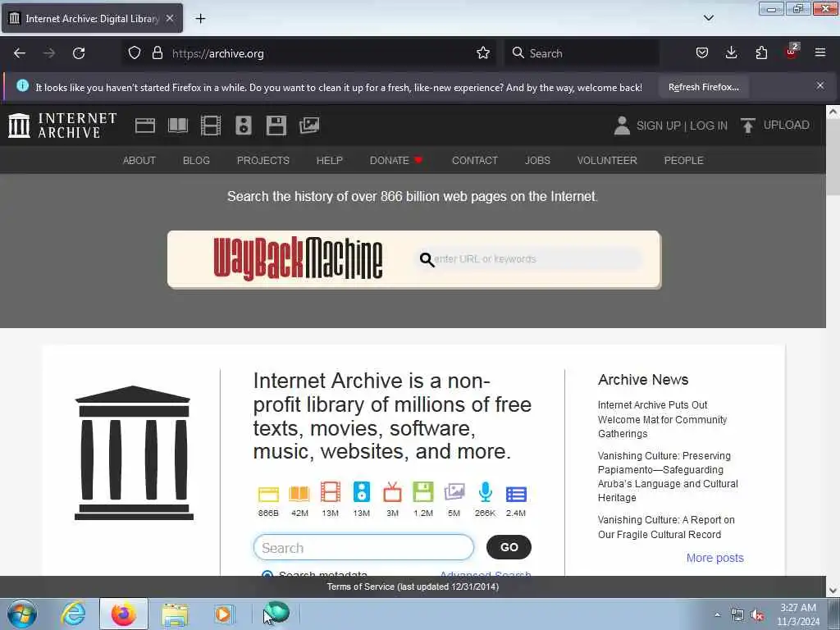Click the Firefox reload page button
840x630 pixels.
coord(79,53)
